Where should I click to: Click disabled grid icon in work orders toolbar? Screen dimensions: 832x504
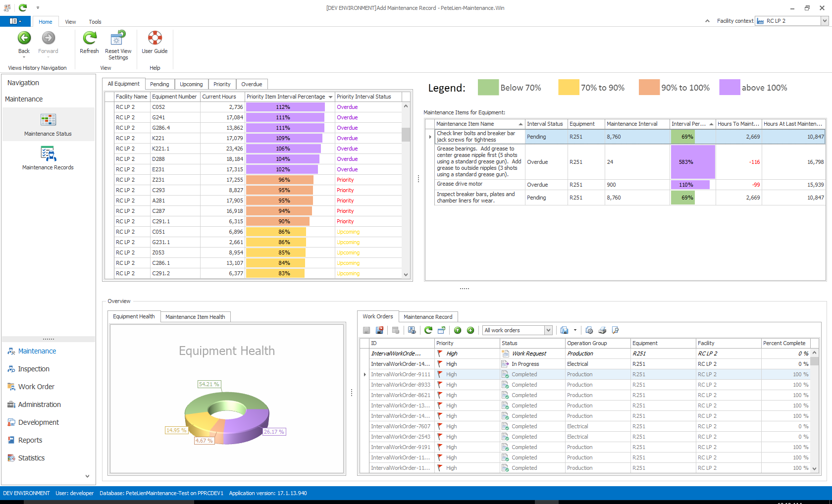click(x=395, y=330)
